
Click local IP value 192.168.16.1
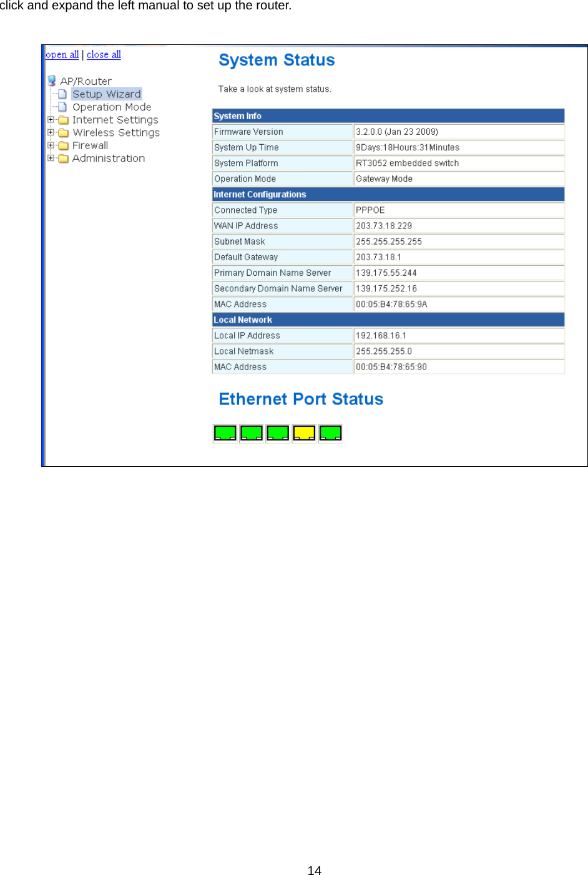point(381,335)
